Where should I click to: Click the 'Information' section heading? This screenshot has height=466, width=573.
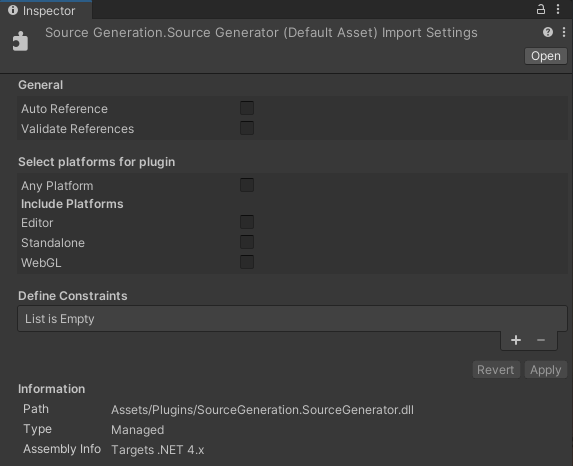[52, 389]
